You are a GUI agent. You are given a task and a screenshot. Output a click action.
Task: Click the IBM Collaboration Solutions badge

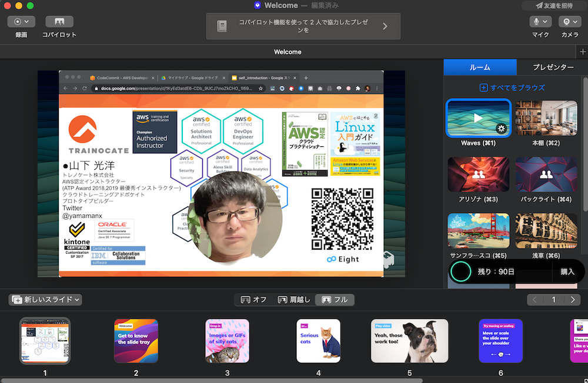click(118, 256)
